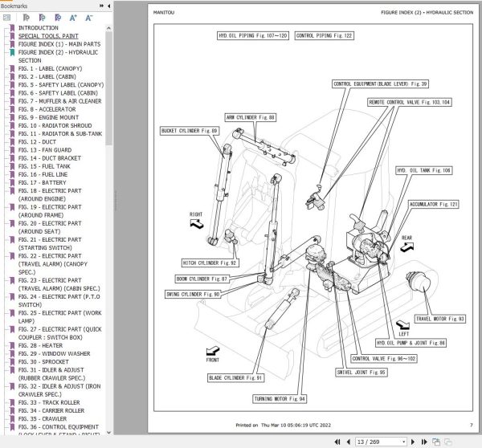The width and height of the screenshot is (482, 448).
Task: Open FIG. 28 - HEATER bookmark
Action: [x=40, y=345]
